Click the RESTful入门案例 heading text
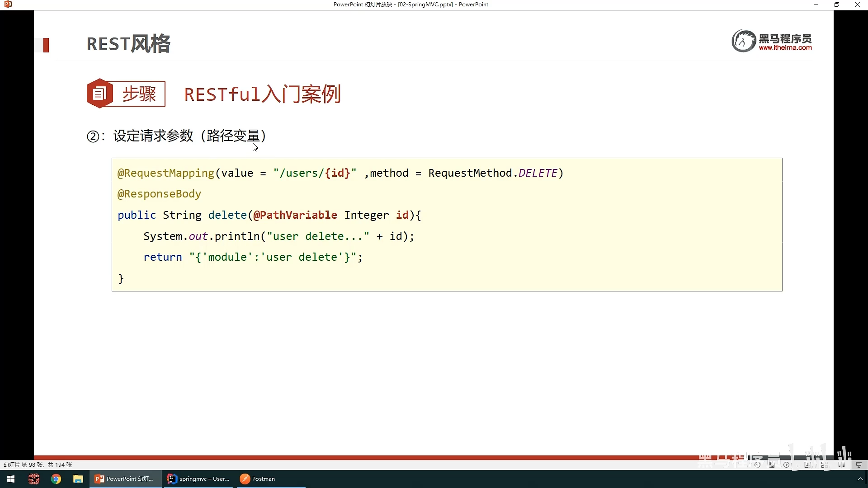Viewport: 868px width, 488px height. point(262,94)
